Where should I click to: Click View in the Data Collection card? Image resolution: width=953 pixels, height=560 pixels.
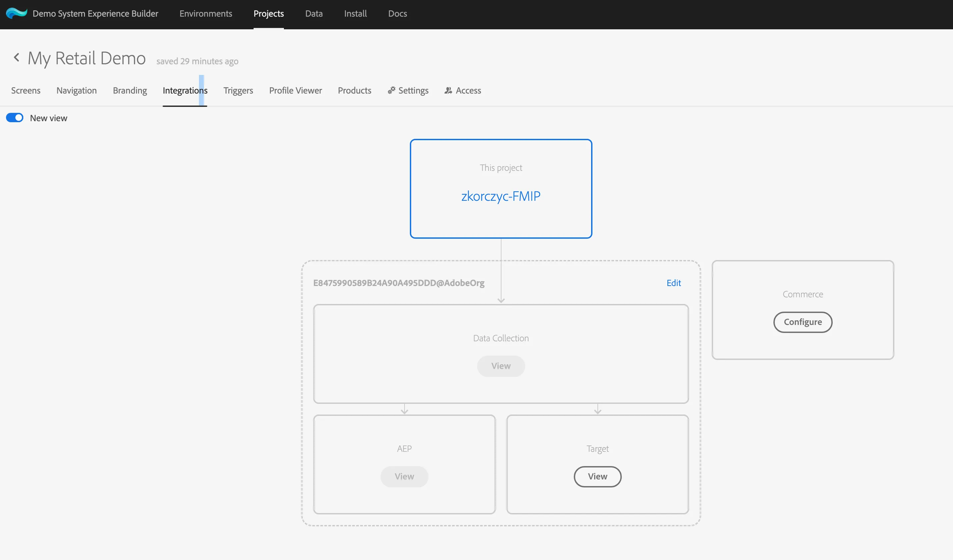pyautogui.click(x=501, y=366)
